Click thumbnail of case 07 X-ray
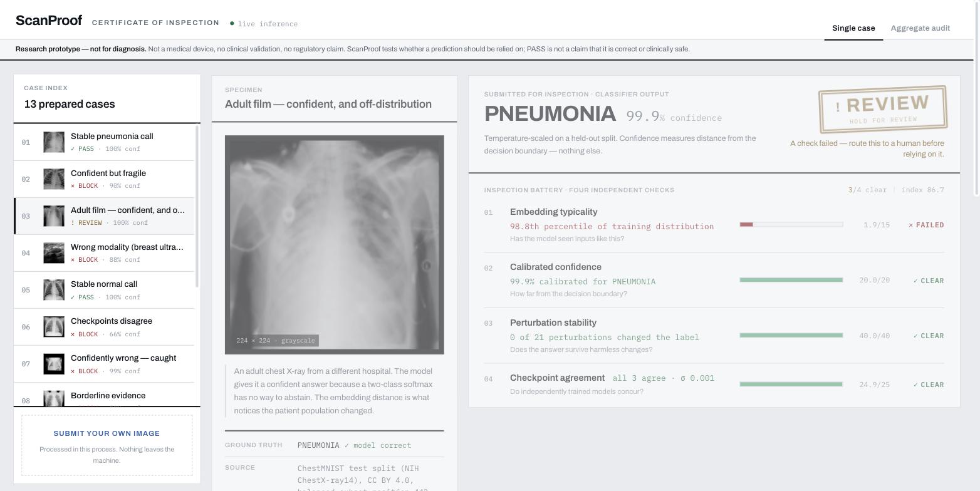The height and width of the screenshot is (491, 980). click(54, 364)
